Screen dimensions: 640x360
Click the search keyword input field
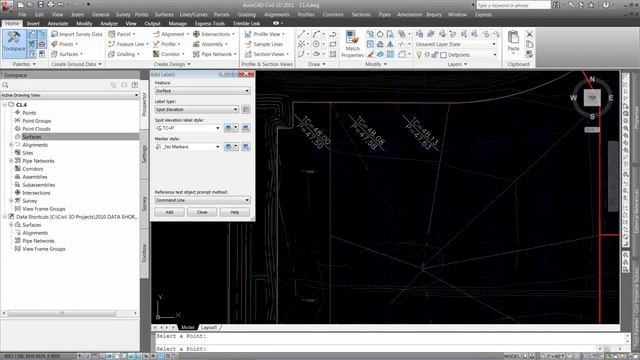click(x=513, y=5)
